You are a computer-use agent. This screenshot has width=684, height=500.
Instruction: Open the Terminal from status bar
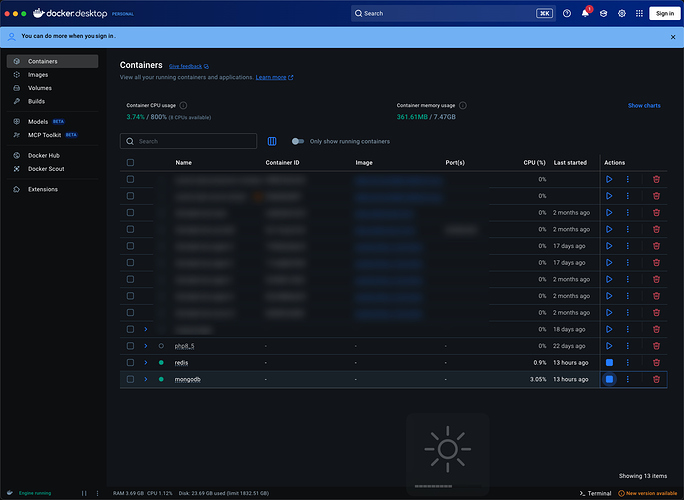[x=595, y=493]
